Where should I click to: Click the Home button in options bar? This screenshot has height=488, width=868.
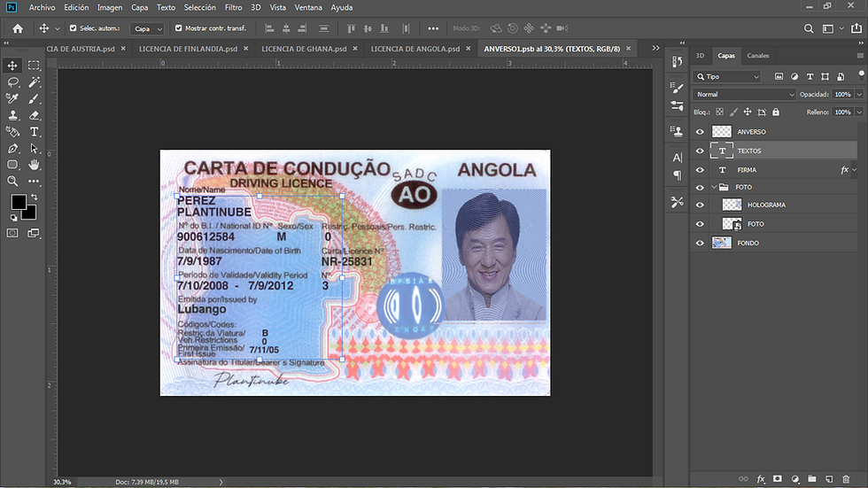pyautogui.click(x=18, y=28)
